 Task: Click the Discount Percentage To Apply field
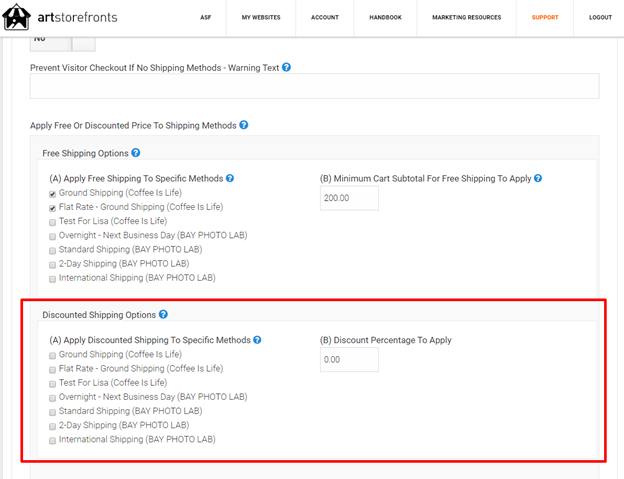click(x=349, y=360)
